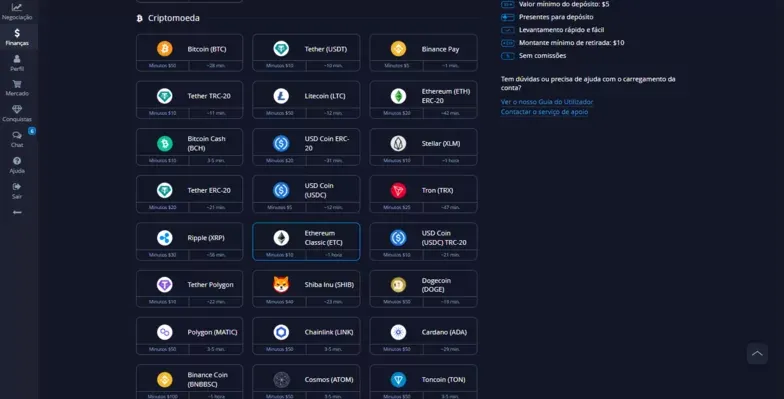784x399 pixels.
Task: Pick the Cosmos (ATOM) icon
Action: [281, 380]
